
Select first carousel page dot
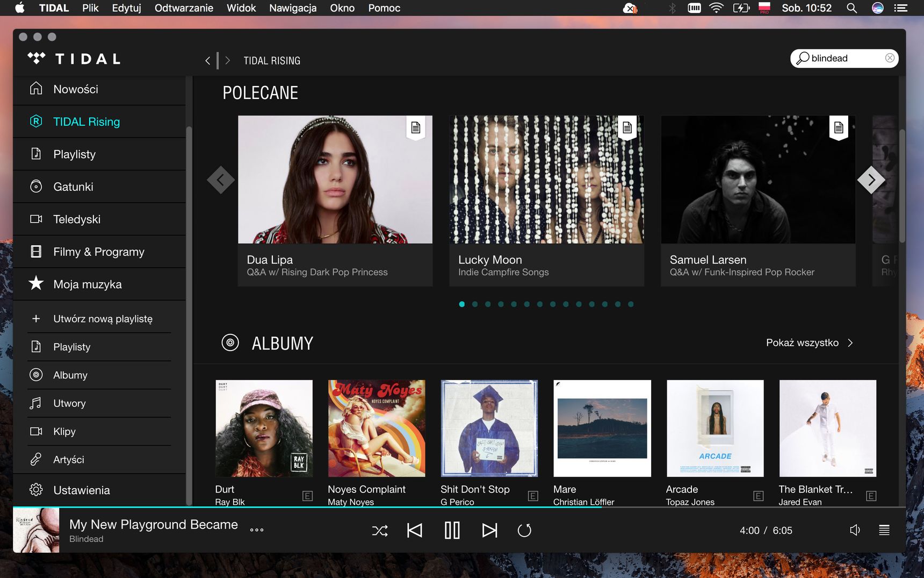tap(462, 304)
